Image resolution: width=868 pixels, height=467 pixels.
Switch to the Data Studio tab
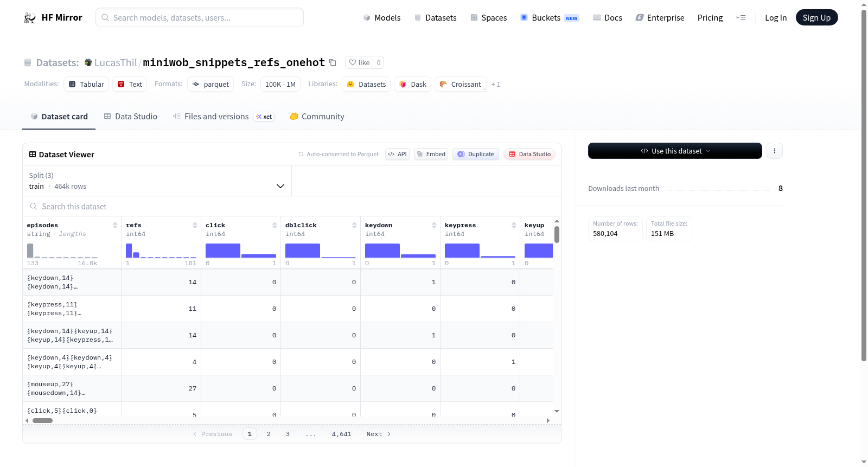[130, 117]
